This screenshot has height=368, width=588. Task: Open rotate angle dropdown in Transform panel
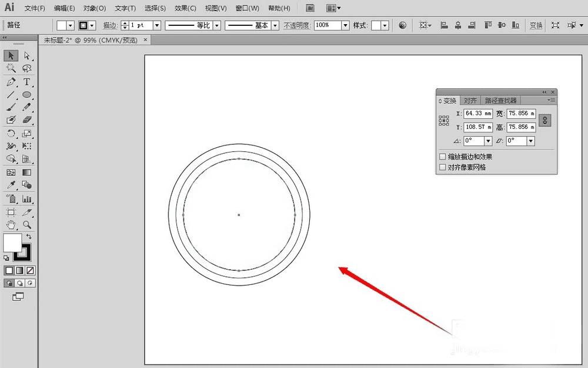pos(488,141)
